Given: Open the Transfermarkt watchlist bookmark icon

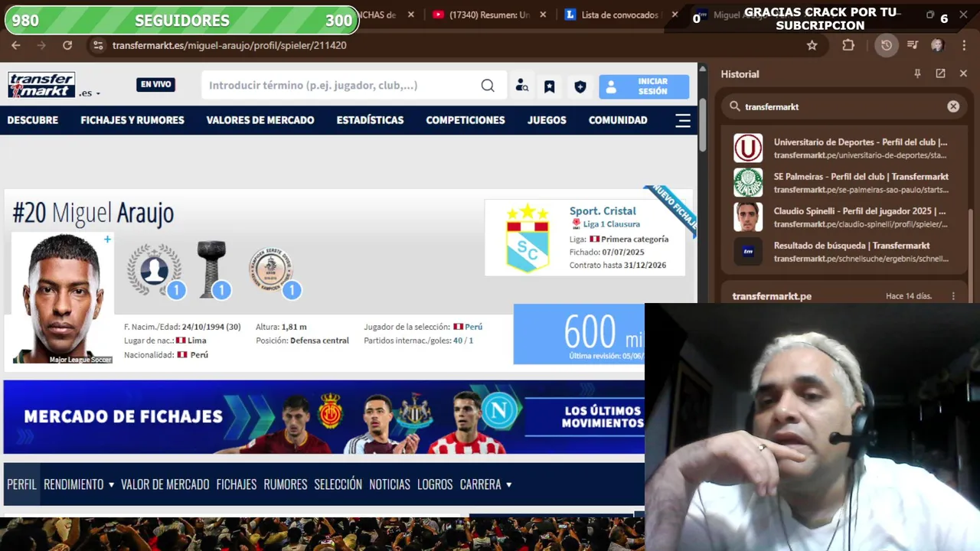Looking at the screenshot, I should pos(550,86).
